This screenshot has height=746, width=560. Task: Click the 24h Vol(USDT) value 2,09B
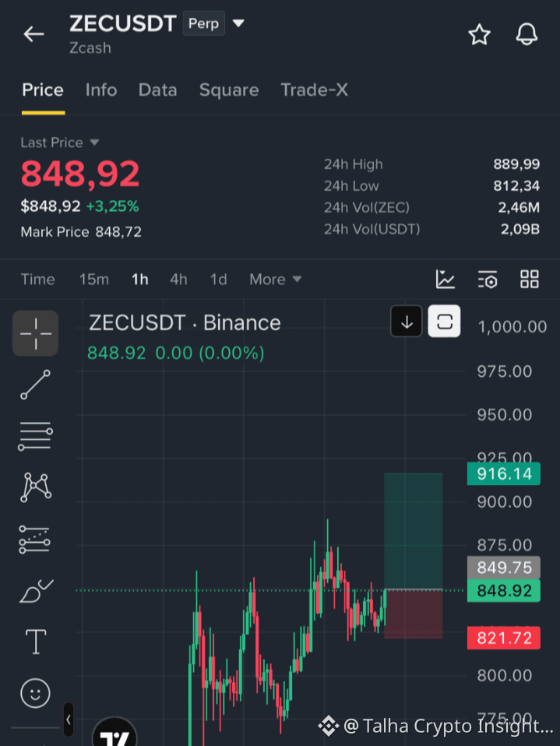point(520,229)
